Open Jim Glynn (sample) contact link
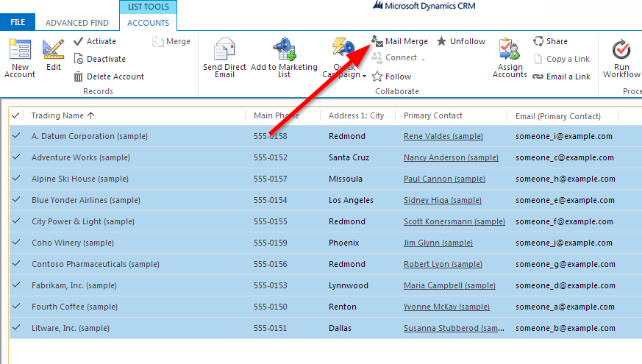 click(438, 243)
